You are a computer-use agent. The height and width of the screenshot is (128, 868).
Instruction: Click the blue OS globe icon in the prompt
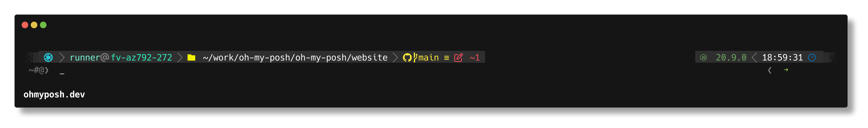pyautogui.click(x=49, y=57)
